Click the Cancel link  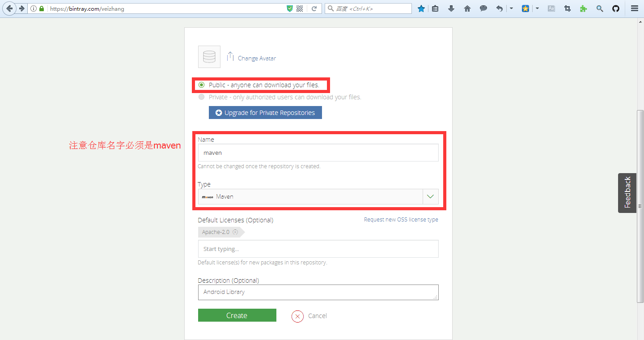(x=318, y=316)
